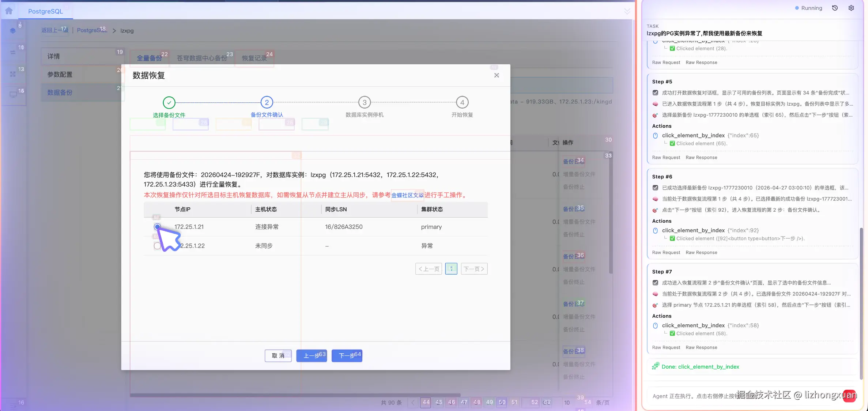Open the grid apps icon in the left sidebar
This screenshot has height=411, width=868.
(13, 74)
